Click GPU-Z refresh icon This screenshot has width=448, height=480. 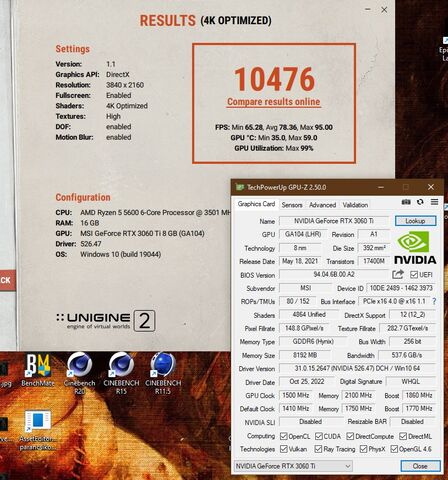click(420, 202)
